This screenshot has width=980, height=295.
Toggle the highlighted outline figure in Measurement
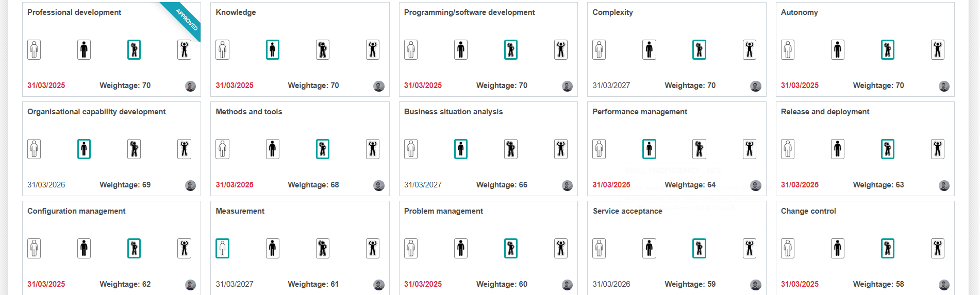tap(222, 249)
